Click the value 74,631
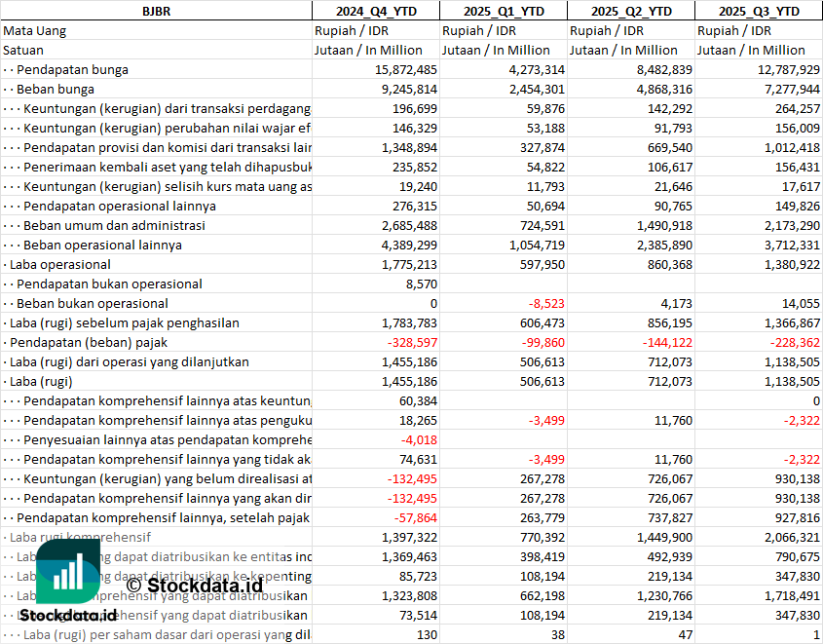 419,459
